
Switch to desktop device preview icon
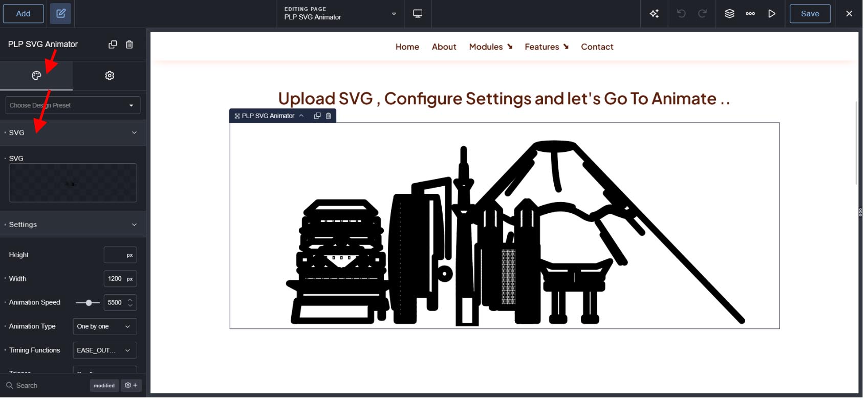[418, 14]
